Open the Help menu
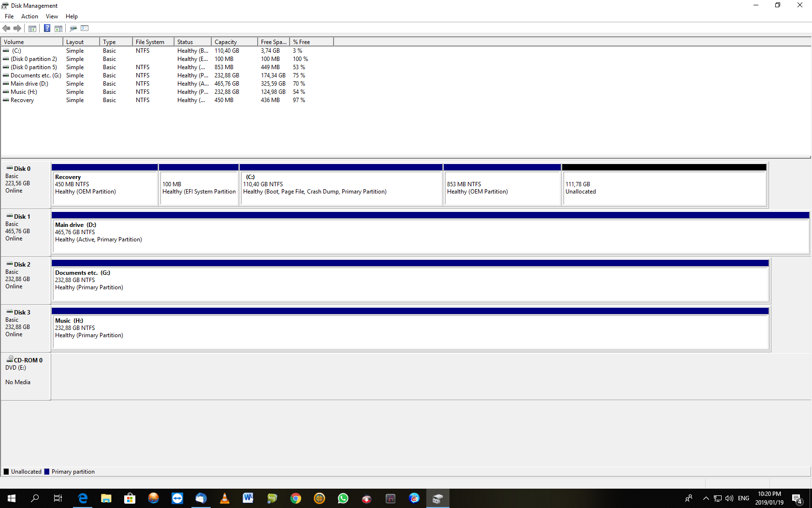812x508 pixels. (x=72, y=16)
